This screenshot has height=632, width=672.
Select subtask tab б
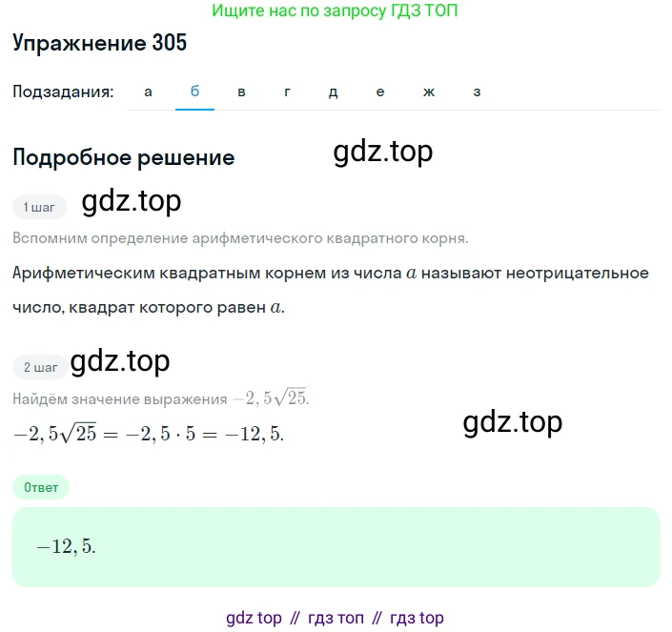[194, 92]
